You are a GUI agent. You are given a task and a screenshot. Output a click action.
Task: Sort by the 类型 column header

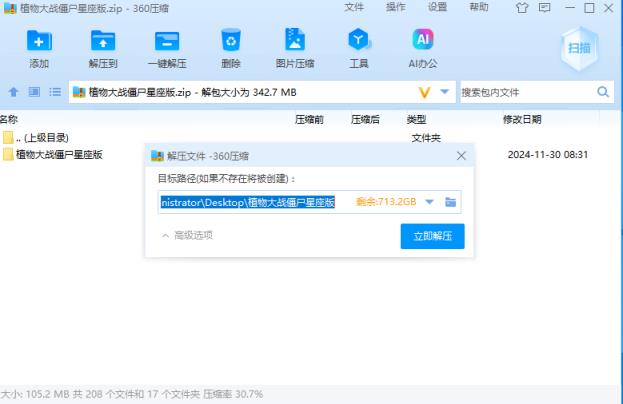pyautogui.click(x=416, y=120)
